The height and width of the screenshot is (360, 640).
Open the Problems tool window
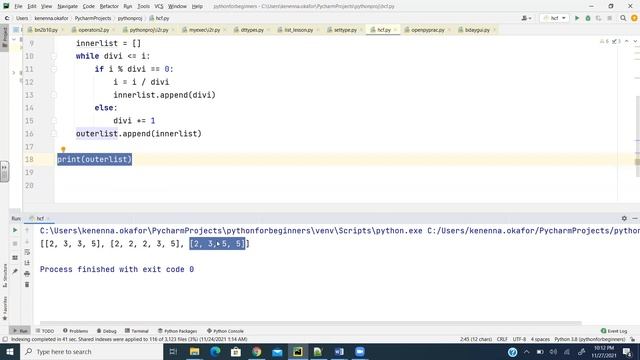tap(76, 331)
